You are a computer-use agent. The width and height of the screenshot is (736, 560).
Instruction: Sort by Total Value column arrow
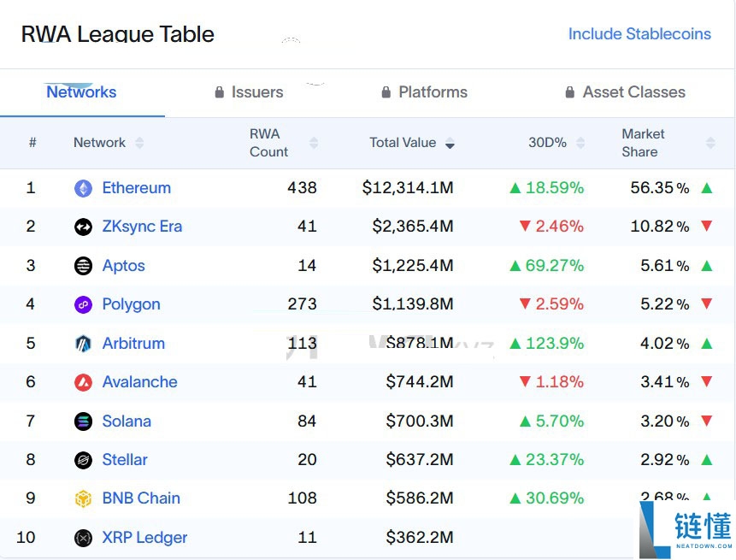[450, 143]
